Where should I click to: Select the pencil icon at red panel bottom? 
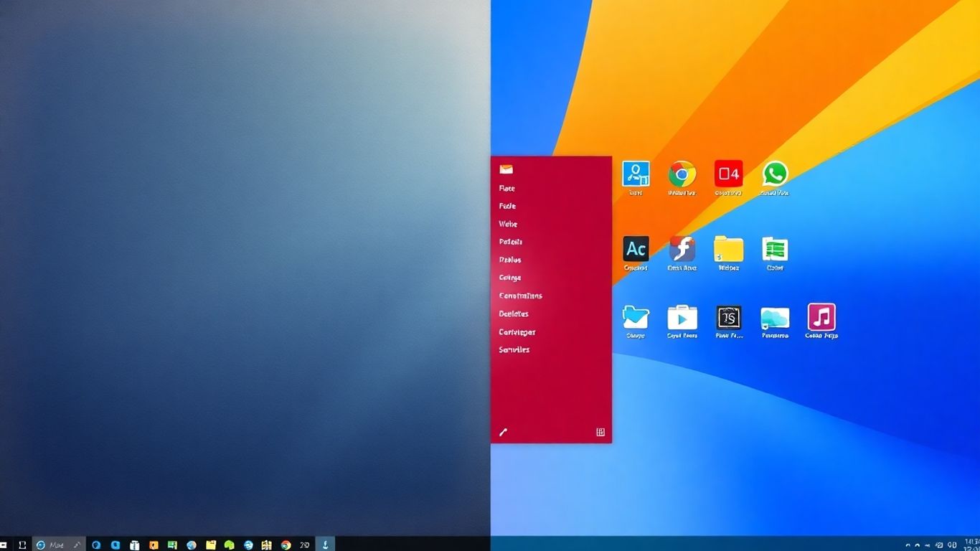[x=502, y=432]
